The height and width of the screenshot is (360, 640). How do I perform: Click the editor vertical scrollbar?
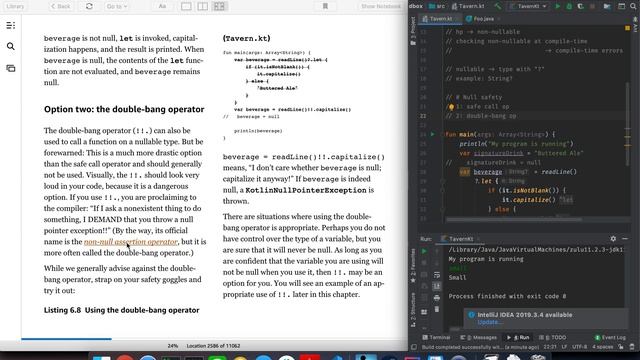pos(628,124)
